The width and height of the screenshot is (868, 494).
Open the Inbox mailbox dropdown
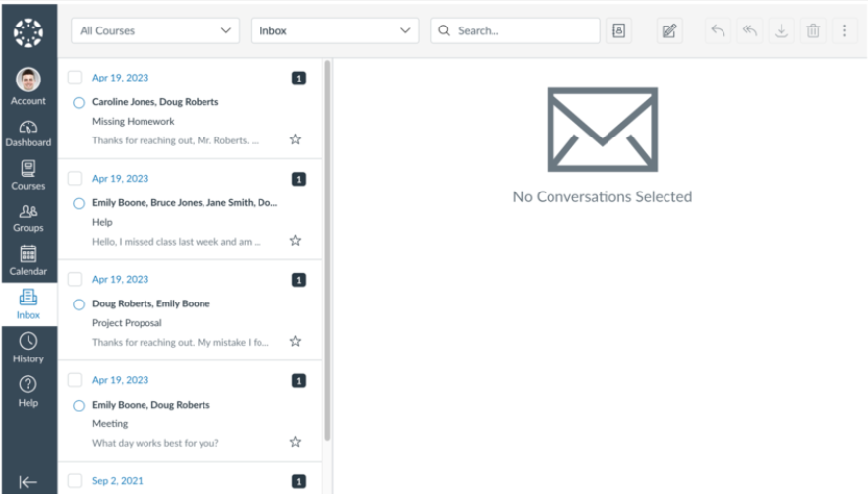pos(335,31)
